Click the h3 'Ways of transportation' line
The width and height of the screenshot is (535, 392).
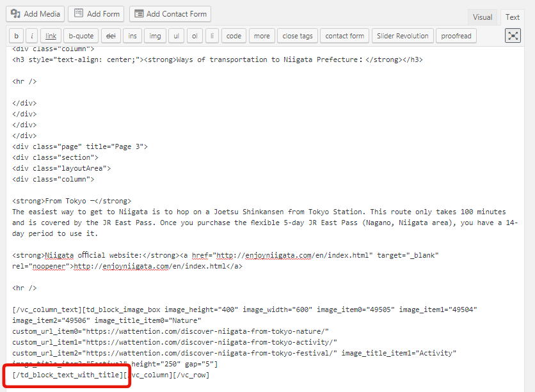218,59
